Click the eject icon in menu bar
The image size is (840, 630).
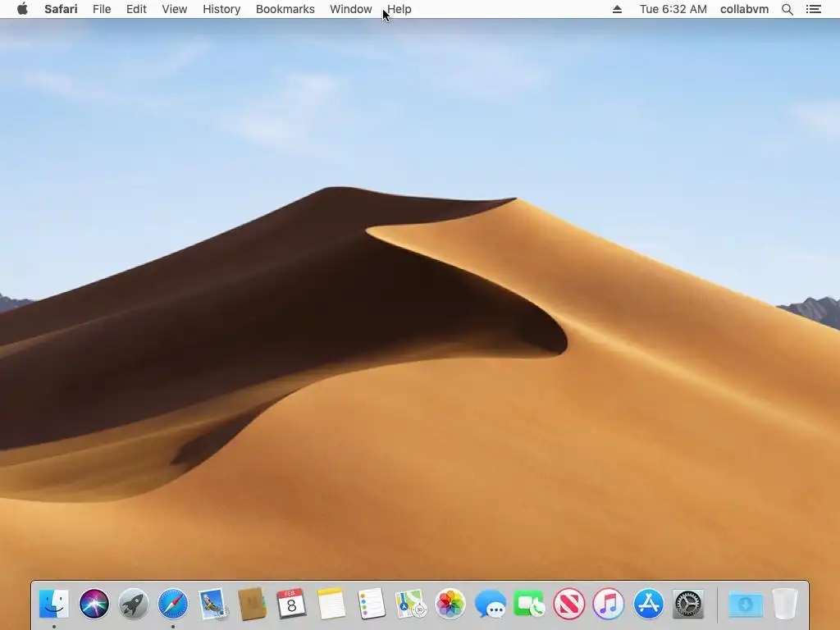pos(617,9)
